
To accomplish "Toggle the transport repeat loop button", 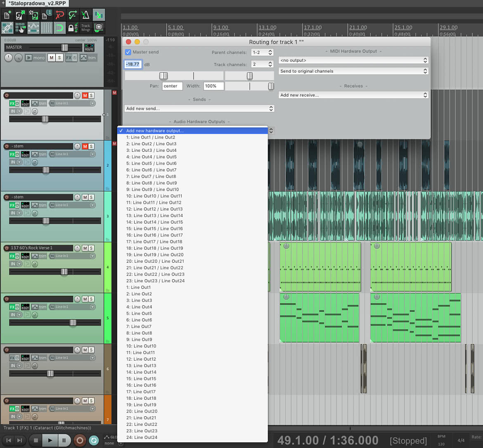I will pos(94,441).
